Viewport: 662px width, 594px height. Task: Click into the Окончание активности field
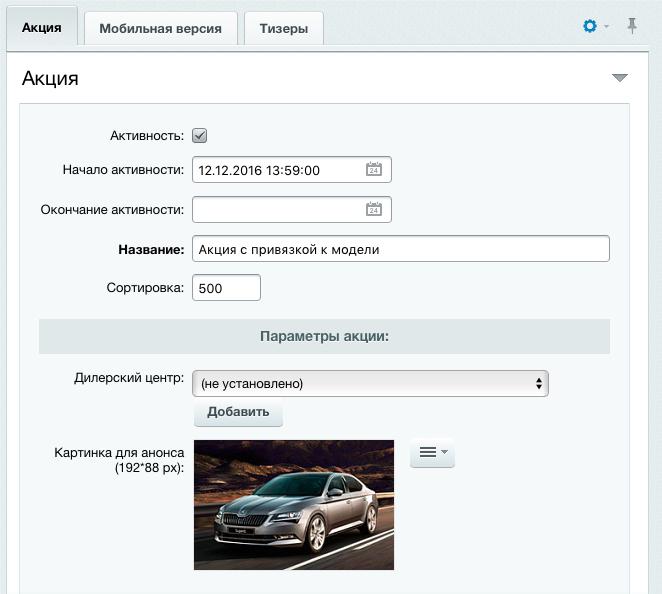point(292,209)
